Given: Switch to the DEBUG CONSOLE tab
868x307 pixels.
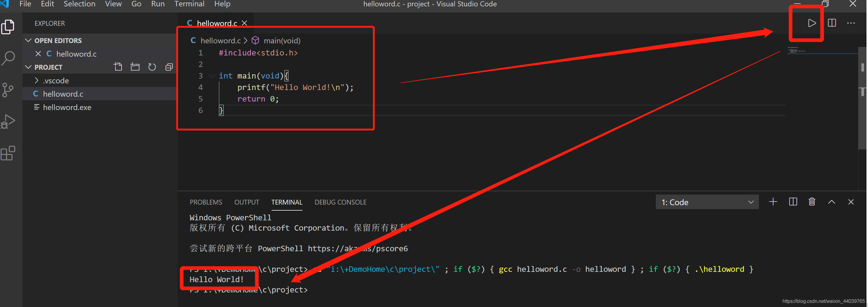Looking at the screenshot, I should (x=340, y=202).
